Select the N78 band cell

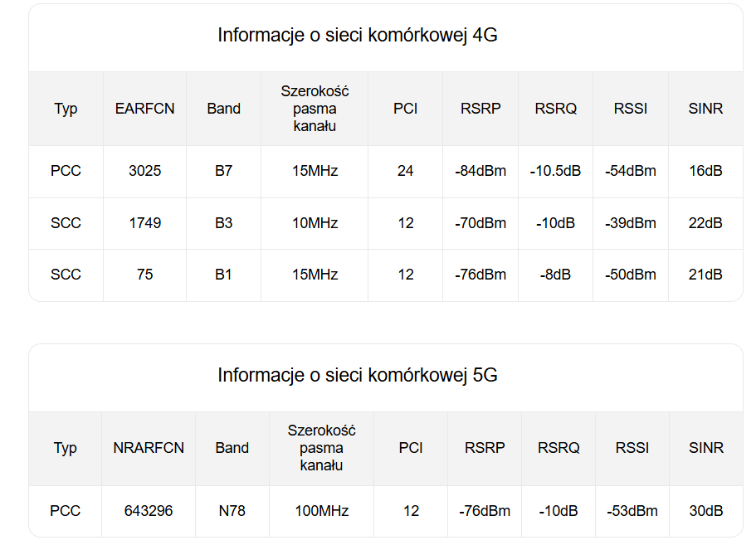(x=232, y=511)
